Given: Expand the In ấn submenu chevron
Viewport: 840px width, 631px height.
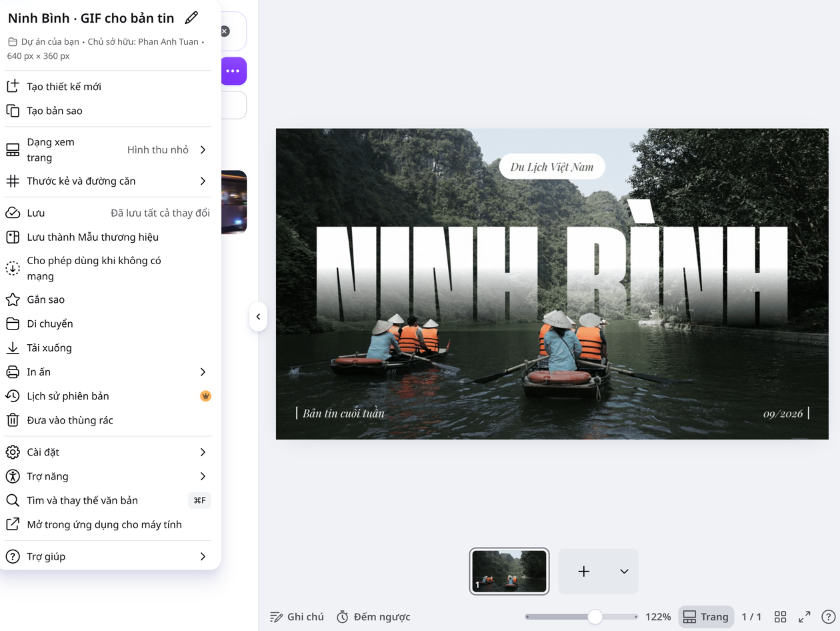Looking at the screenshot, I should [203, 372].
